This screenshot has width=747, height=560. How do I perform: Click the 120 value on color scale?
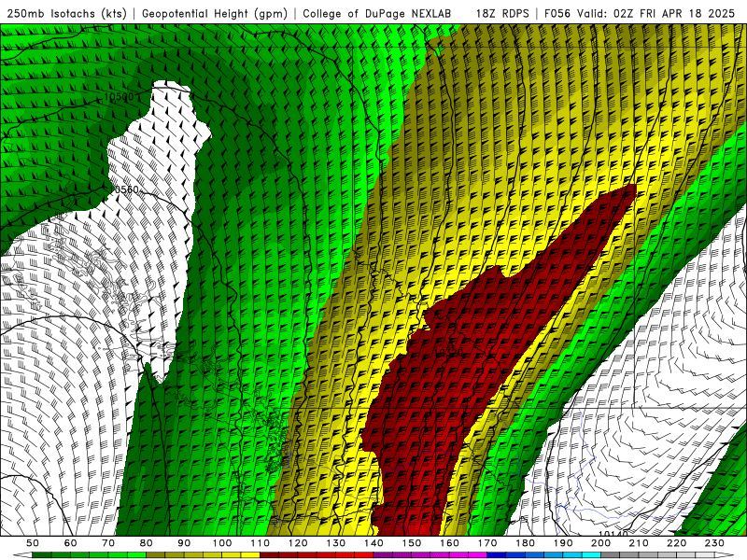point(298,543)
